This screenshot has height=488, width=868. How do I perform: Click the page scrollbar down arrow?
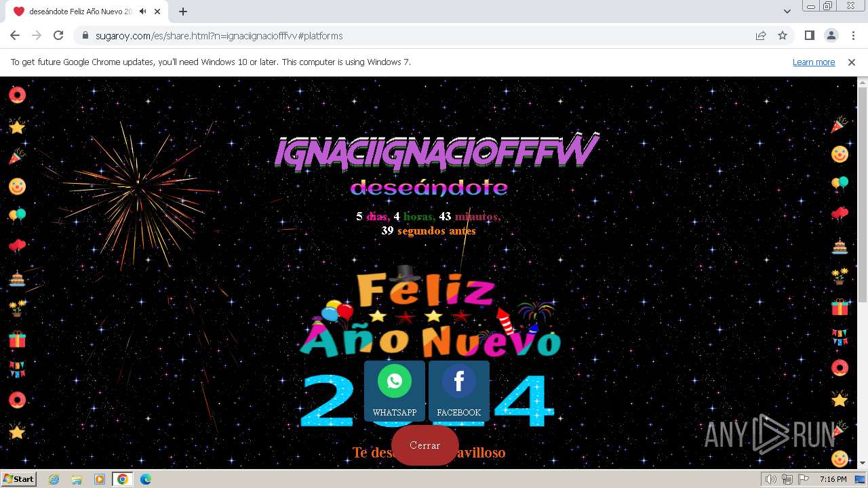[x=863, y=464]
